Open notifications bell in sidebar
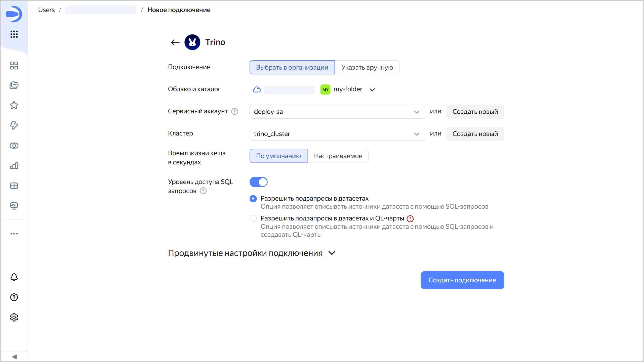The image size is (644, 362). point(14,277)
